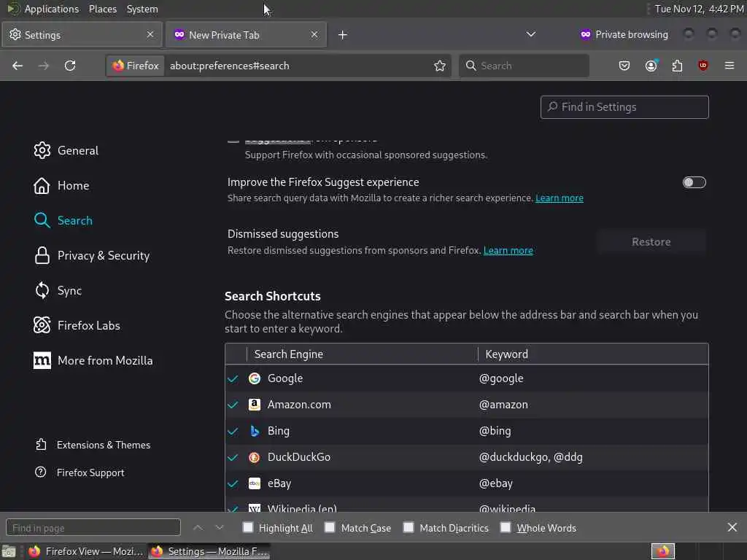
Task: Open the Places menu
Action: [103, 9]
